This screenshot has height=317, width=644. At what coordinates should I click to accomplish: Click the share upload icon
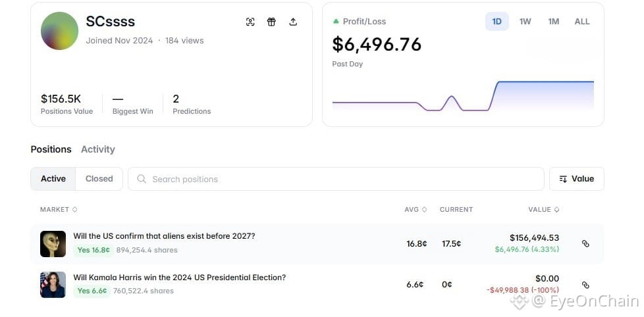click(x=293, y=22)
